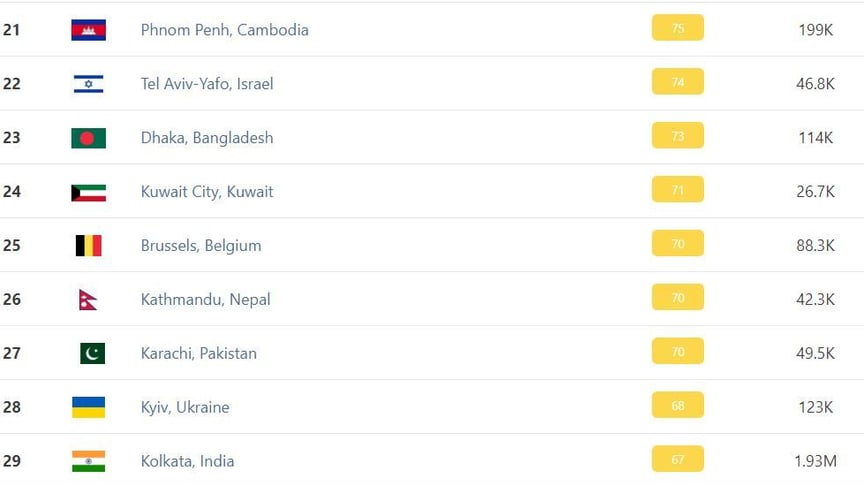This screenshot has width=864, height=486.
Task: Click the Ukraine flag icon
Action: (88, 407)
